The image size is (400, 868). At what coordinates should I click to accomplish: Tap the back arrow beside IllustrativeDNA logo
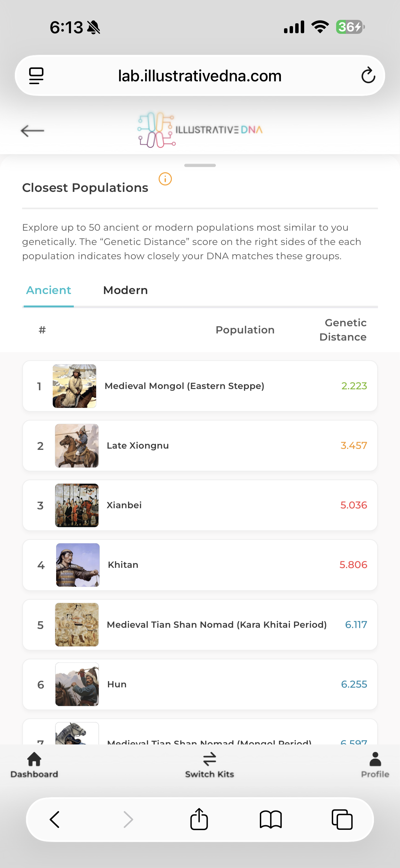[x=32, y=131]
